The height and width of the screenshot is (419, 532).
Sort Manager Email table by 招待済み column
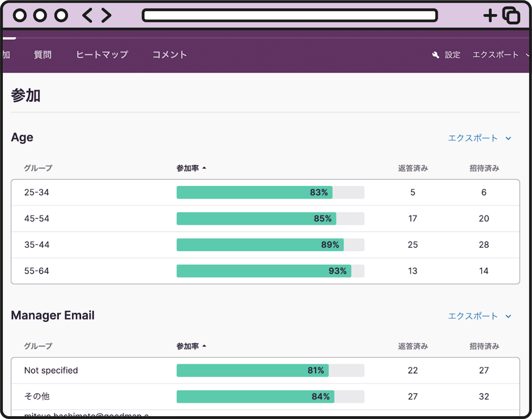pos(484,346)
